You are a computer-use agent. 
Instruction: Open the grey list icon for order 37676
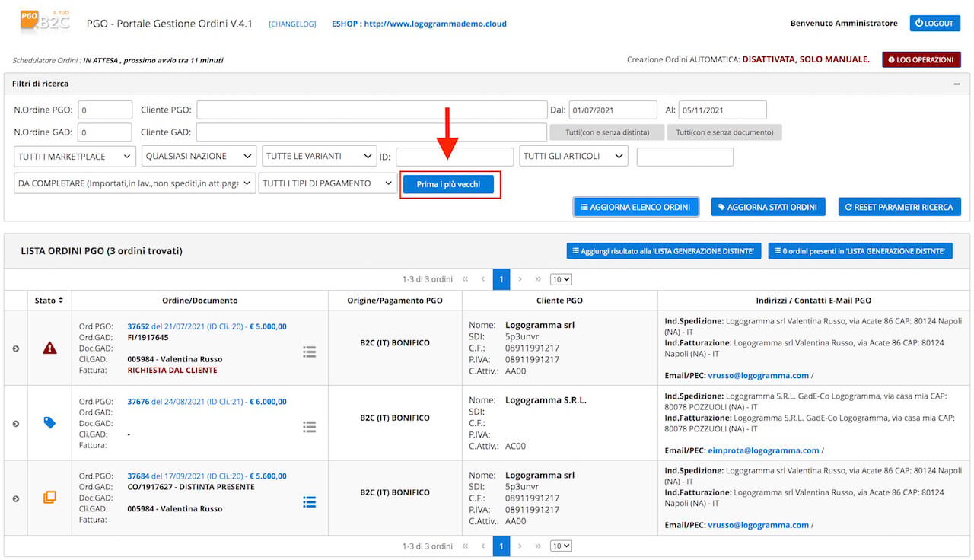(309, 427)
